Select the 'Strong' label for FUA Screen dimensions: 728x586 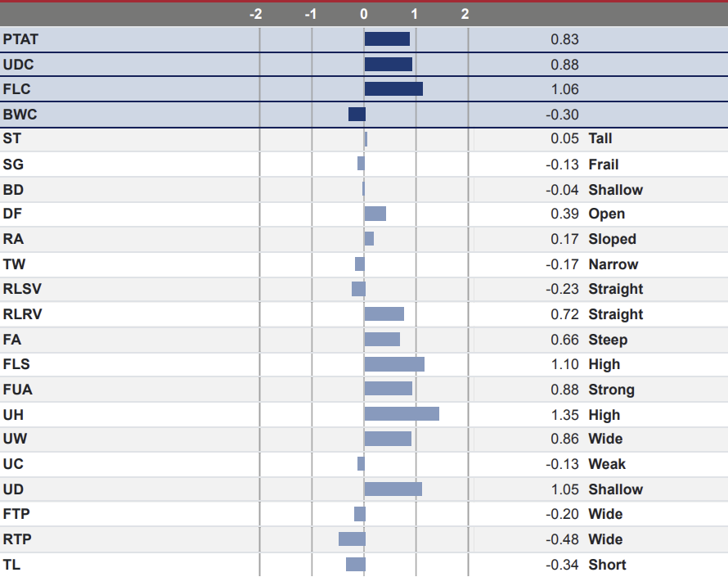pyautogui.click(x=611, y=390)
